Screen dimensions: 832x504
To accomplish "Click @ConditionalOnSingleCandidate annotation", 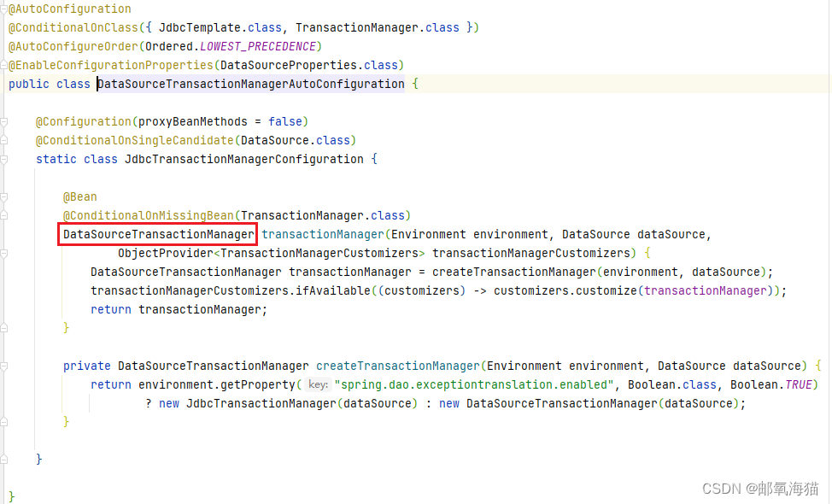I will (x=135, y=141).
